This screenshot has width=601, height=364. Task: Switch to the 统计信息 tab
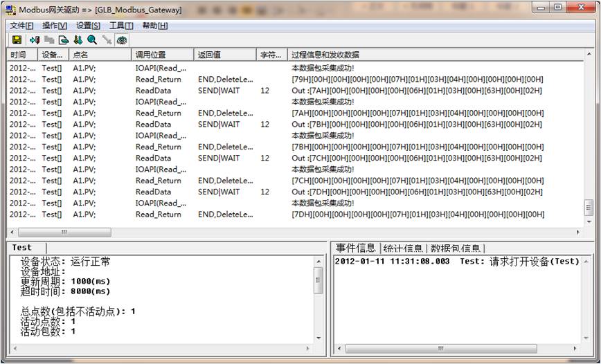(x=403, y=248)
